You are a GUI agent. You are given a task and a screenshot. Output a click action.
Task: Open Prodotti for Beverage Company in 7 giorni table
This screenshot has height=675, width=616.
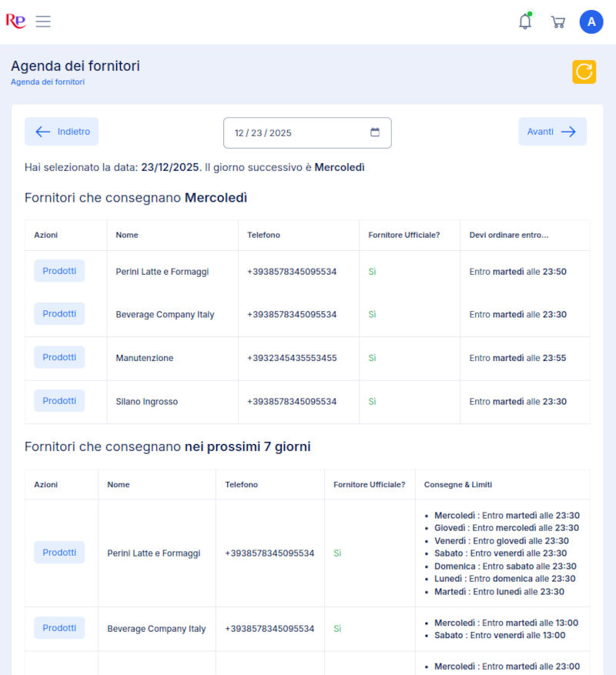point(59,628)
